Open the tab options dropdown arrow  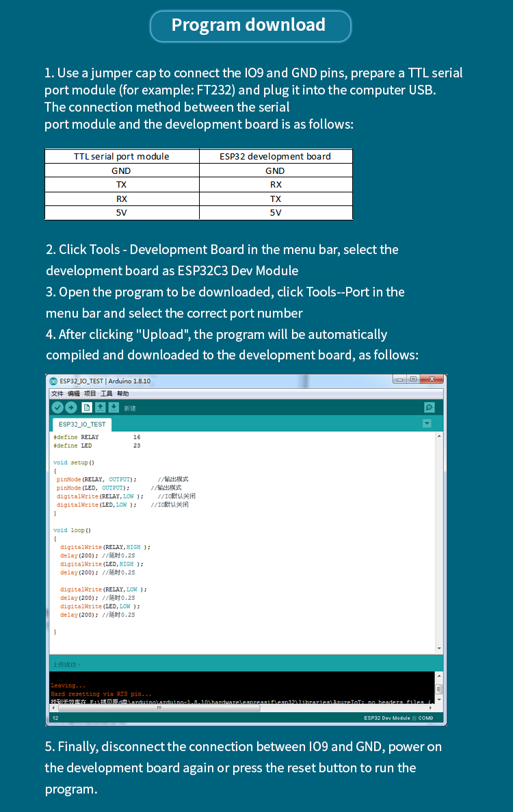(427, 424)
